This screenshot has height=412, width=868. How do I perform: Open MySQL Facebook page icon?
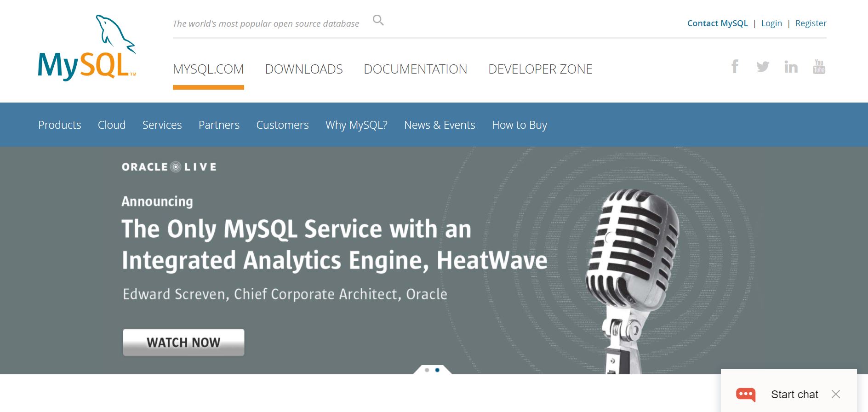point(735,67)
